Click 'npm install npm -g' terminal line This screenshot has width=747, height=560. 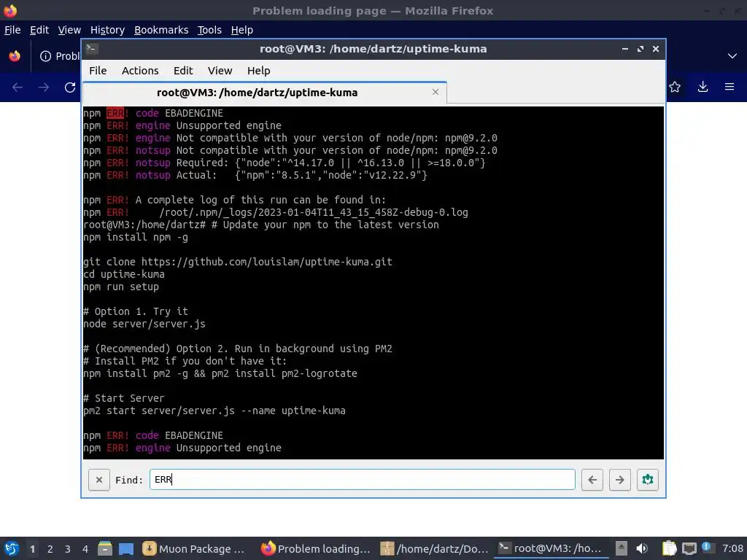(x=136, y=237)
